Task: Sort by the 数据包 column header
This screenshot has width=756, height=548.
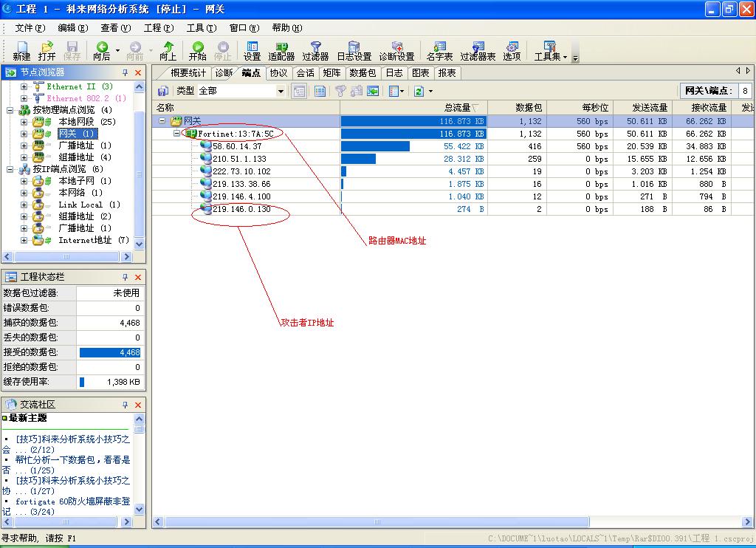Action: pyautogui.click(x=528, y=108)
